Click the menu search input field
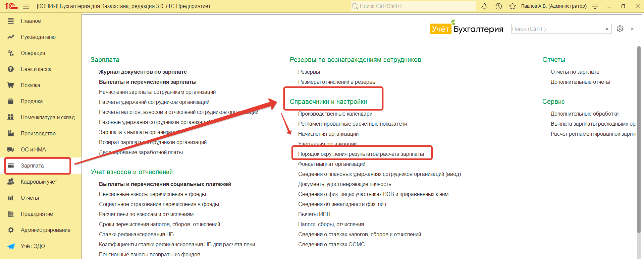 tap(557, 29)
